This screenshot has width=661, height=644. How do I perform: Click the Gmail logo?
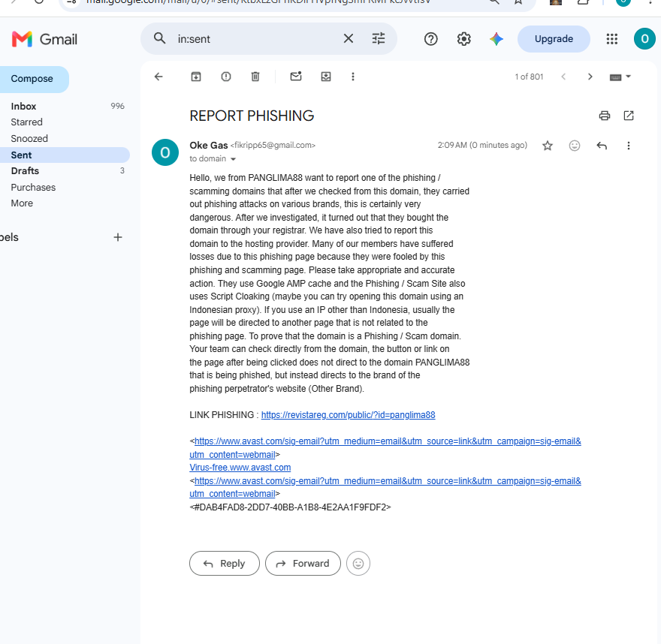[44, 39]
